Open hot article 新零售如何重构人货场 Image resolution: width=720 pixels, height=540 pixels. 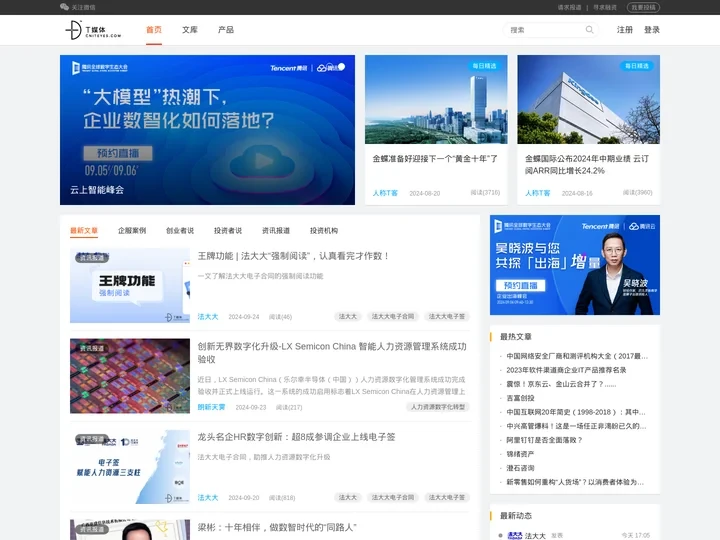pyautogui.click(x=575, y=482)
